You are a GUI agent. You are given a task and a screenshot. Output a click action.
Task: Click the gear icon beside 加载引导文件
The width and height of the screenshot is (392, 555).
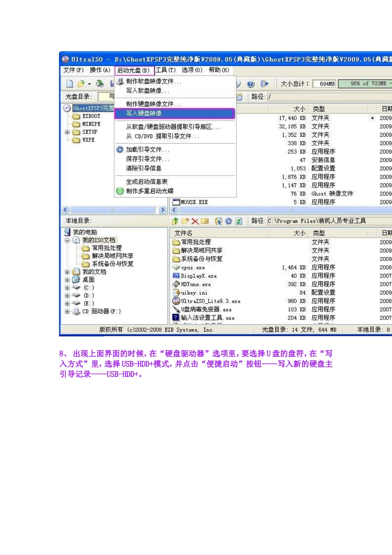[120, 149]
